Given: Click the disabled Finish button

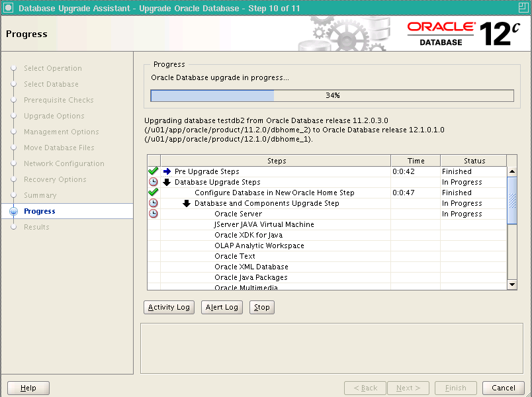Looking at the screenshot, I should [x=456, y=388].
